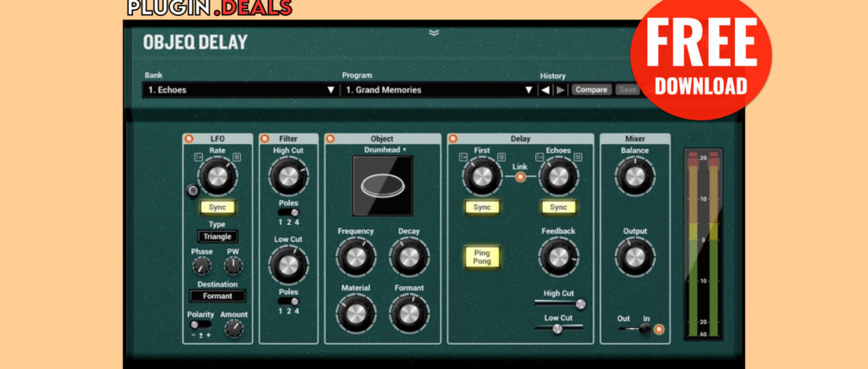Click the LFO Rate knob
This screenshot has height=369, width=868.
(217, 176)
